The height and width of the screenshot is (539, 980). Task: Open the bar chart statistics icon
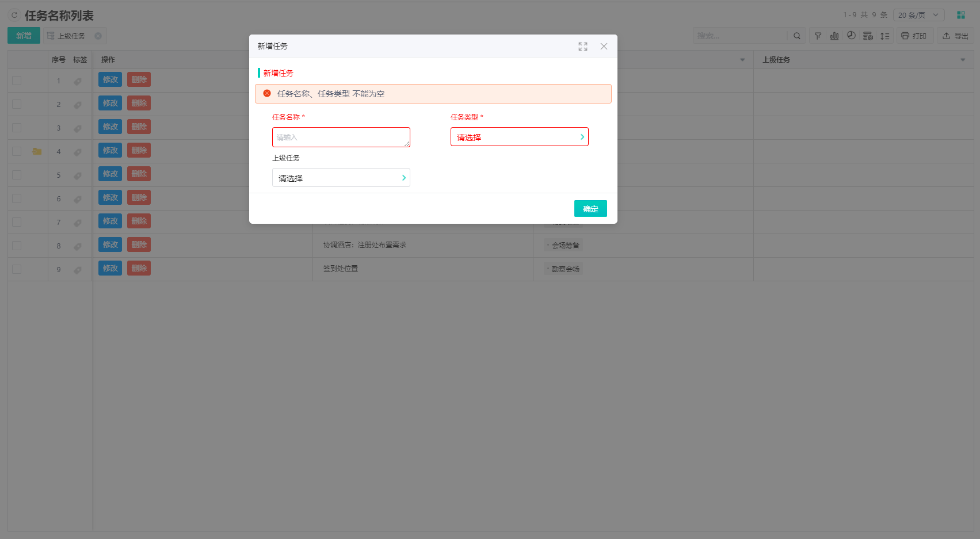(x=834, y=36)
